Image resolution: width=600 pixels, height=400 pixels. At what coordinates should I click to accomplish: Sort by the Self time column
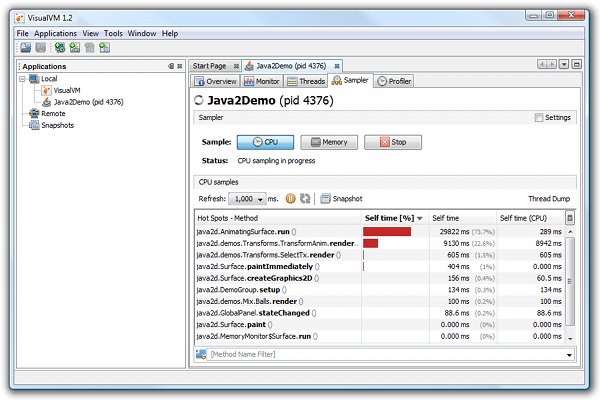pos(462,218)
